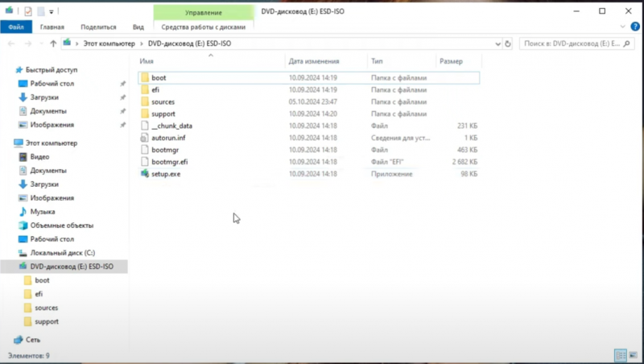Open the Help question mark icon
Image resolution: width=644 pixels, height=364 pixels.
coord(634,27)
